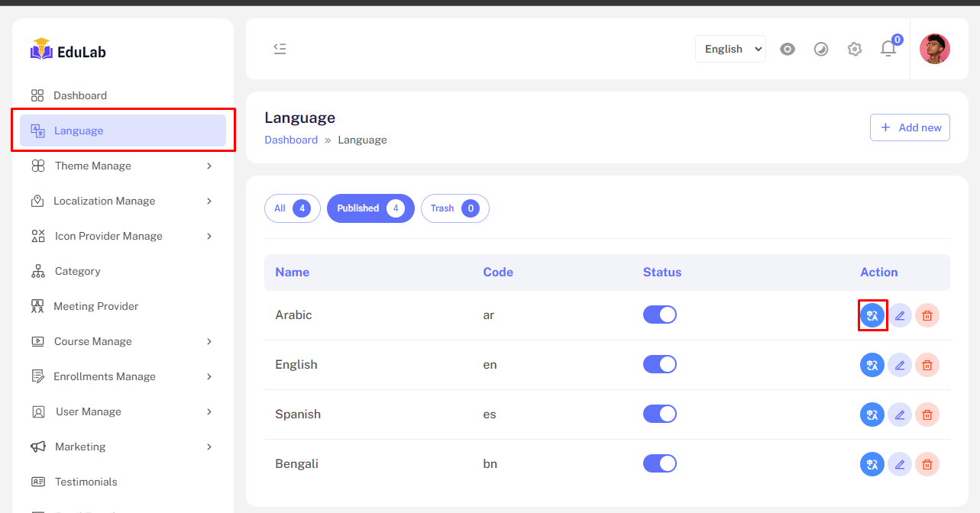Follow the Dashboard breadcrumb link

[x=291, y=140]
